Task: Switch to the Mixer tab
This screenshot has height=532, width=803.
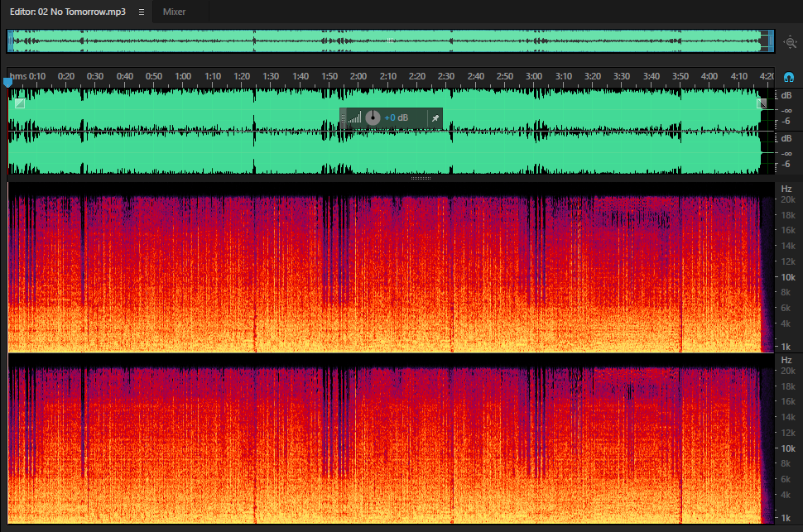Action: point(174,12)
